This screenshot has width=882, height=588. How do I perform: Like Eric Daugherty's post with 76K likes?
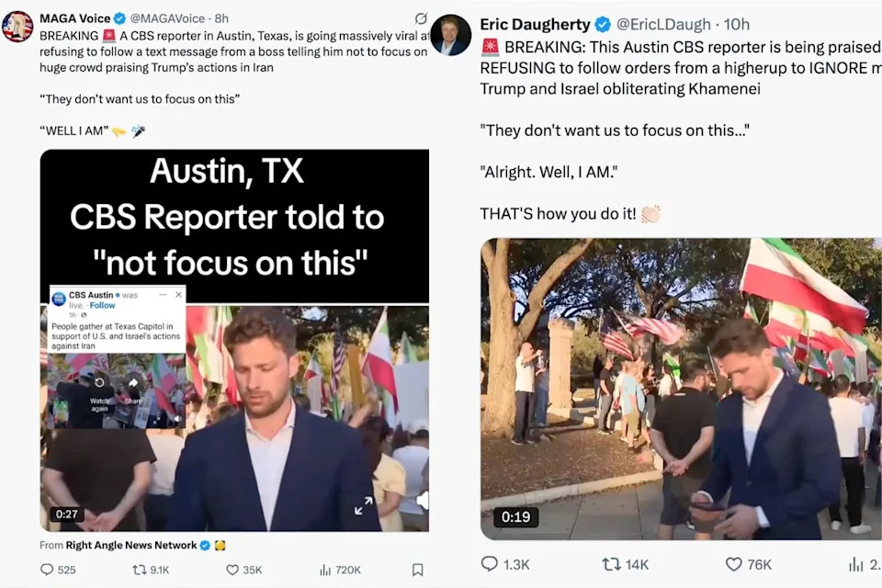point(748,564)
